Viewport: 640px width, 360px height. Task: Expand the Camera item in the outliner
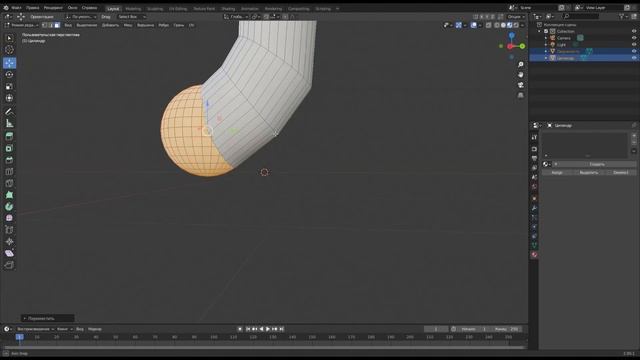coord(546,38)
